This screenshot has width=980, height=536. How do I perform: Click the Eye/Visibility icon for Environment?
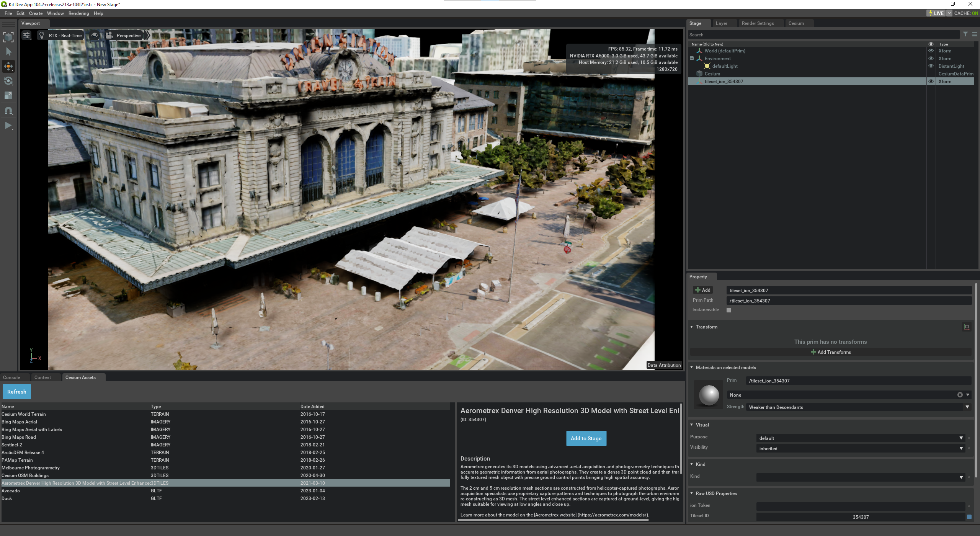[932, 58]
